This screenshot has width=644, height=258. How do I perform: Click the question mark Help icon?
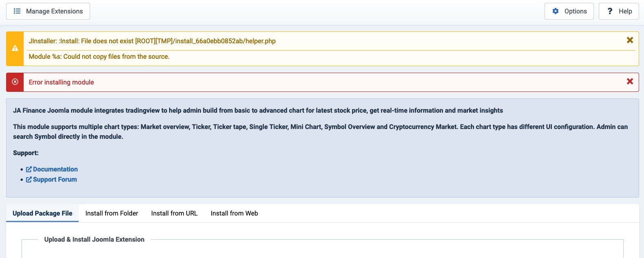point(610,11)
